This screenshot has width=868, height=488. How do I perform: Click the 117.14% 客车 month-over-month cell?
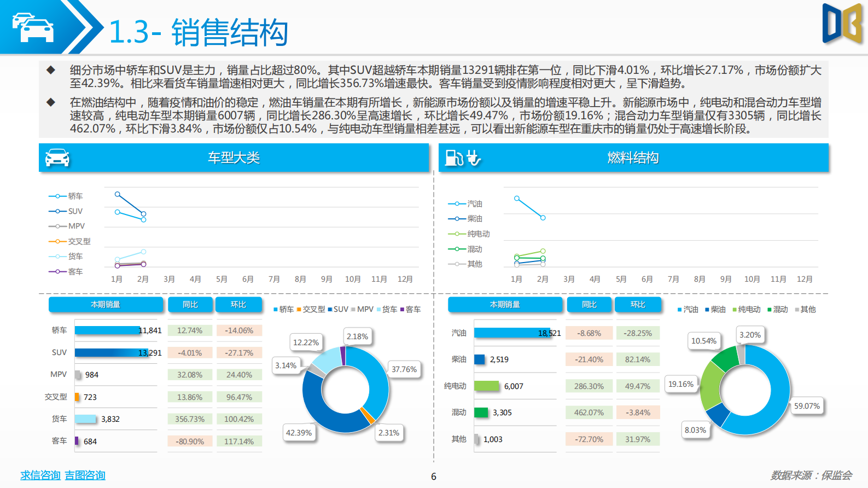[239, 441]
